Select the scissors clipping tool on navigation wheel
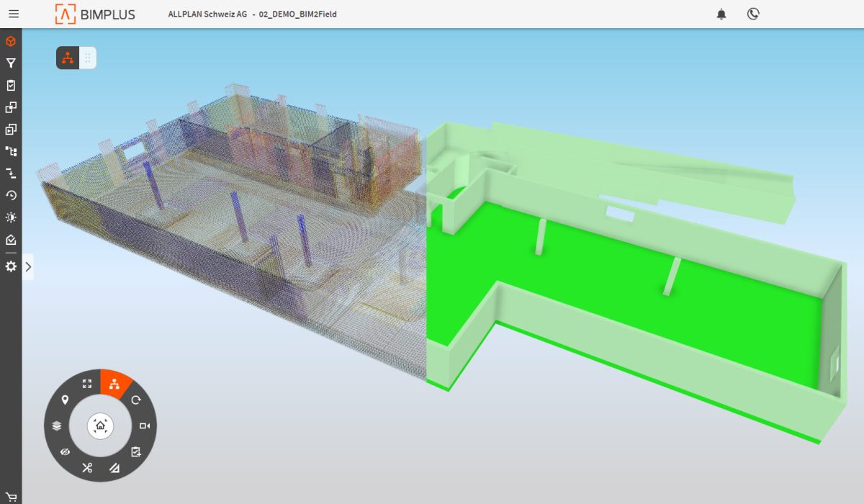The height and width of the screenshot is (504, 864). (x=86, y=467)
